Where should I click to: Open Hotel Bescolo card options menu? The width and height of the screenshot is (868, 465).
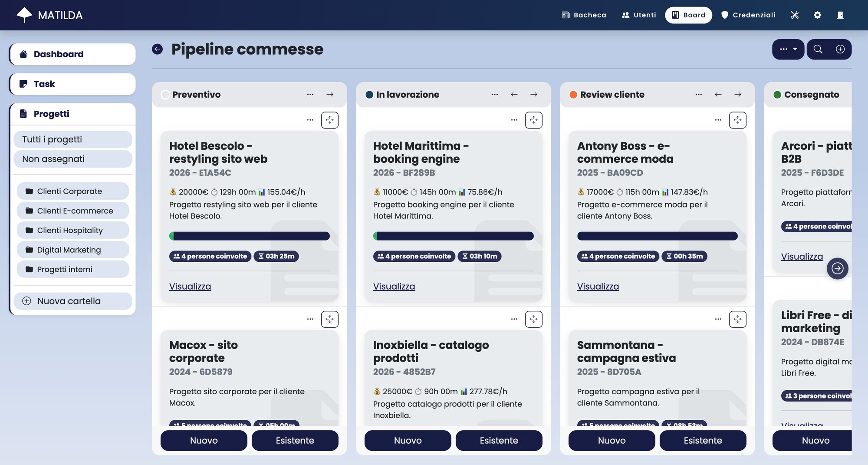[x=310, y=120]
